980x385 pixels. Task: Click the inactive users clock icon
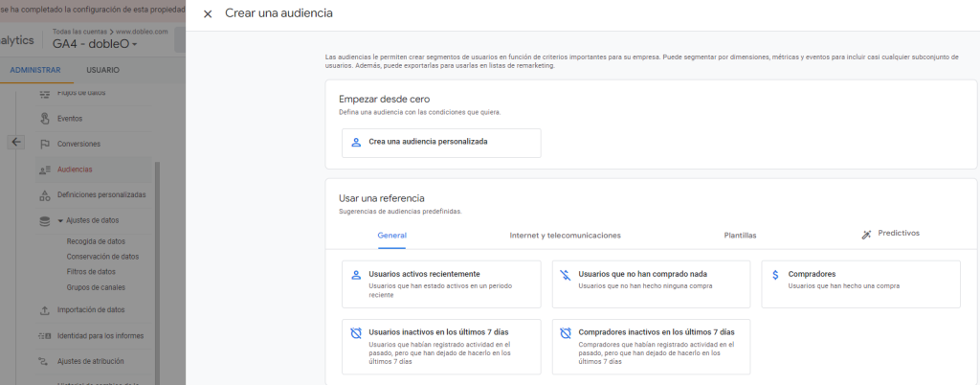click(x=356, y=332)
